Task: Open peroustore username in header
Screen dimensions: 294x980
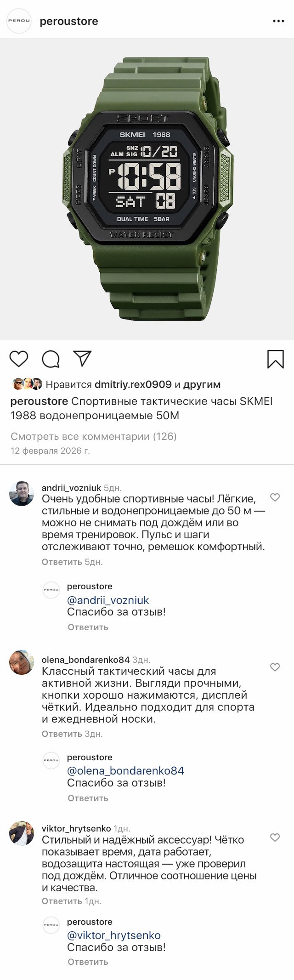Action: pyautogui.click(x=69, y=21)
